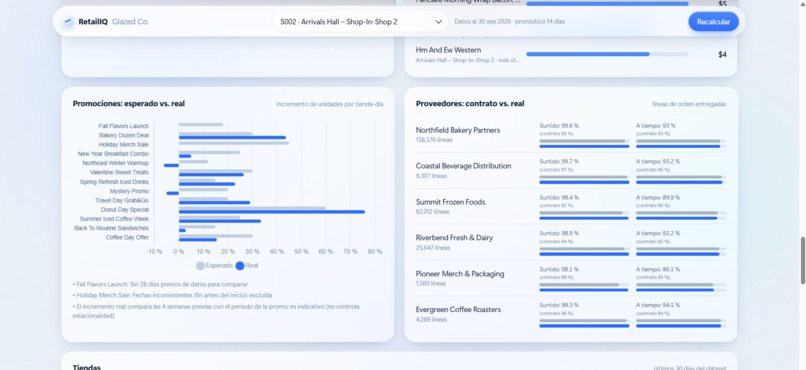Viewport: 806px width, 370px height.
Task: Click the 'Surtido: 99.7 %' value
Action: 559,161
